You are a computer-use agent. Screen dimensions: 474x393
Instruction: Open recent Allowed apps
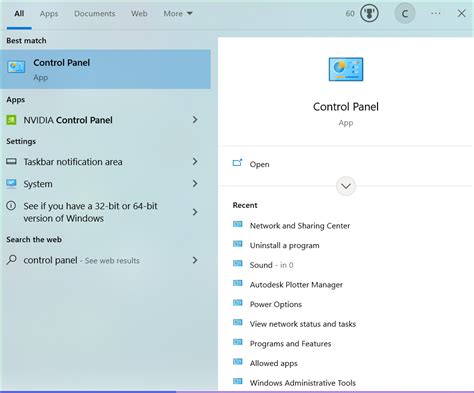pyautogui.click(x=274, y=363)
